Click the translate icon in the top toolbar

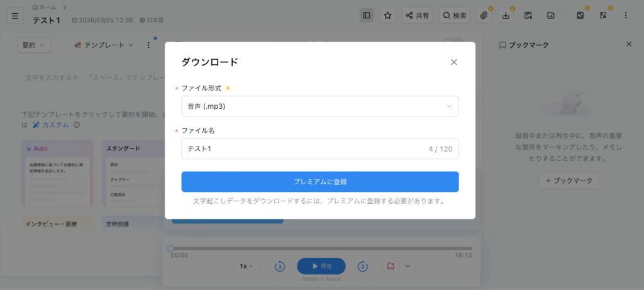[x=603, y=15]
